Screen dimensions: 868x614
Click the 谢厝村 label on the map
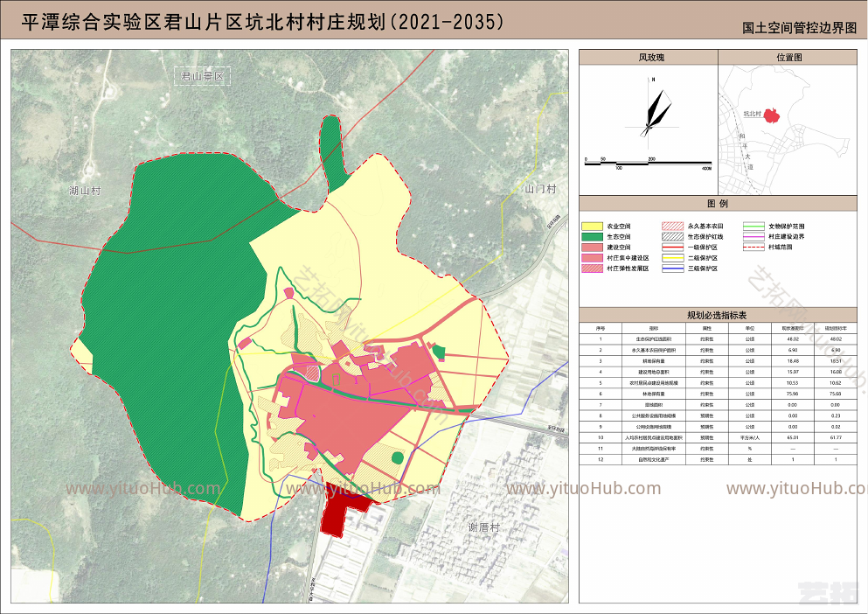point(484,527)
